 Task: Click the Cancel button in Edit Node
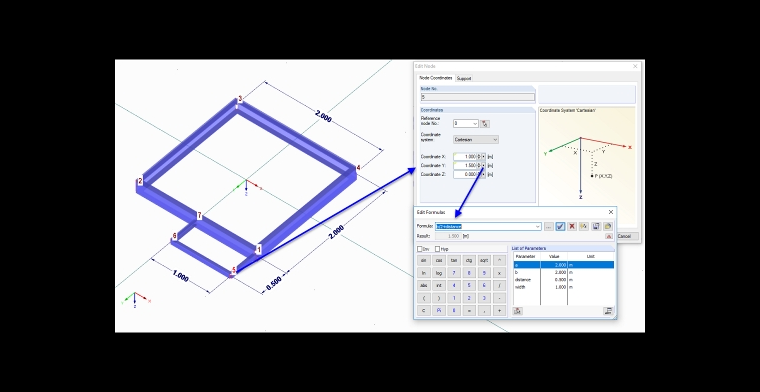(x=624, y=236)
